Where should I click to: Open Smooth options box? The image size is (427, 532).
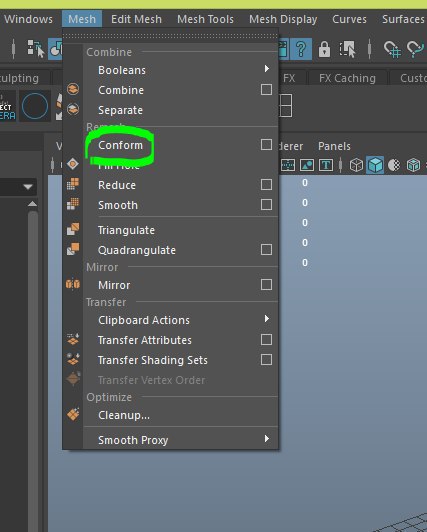click(x=266, y=205)
